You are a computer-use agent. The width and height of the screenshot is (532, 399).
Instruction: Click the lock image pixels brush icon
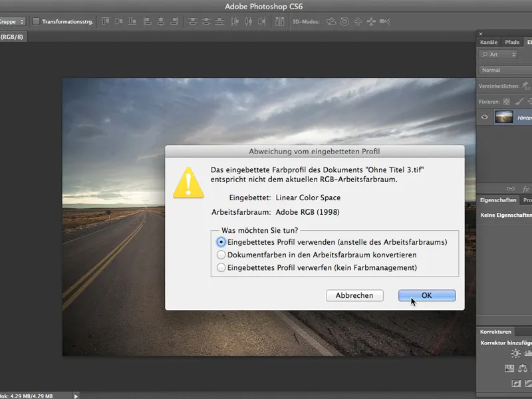click(519, 101)
